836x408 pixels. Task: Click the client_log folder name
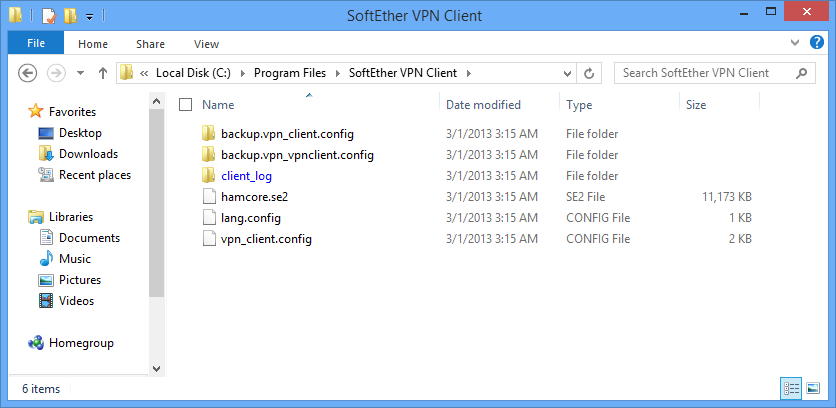(x=246, y=176)
